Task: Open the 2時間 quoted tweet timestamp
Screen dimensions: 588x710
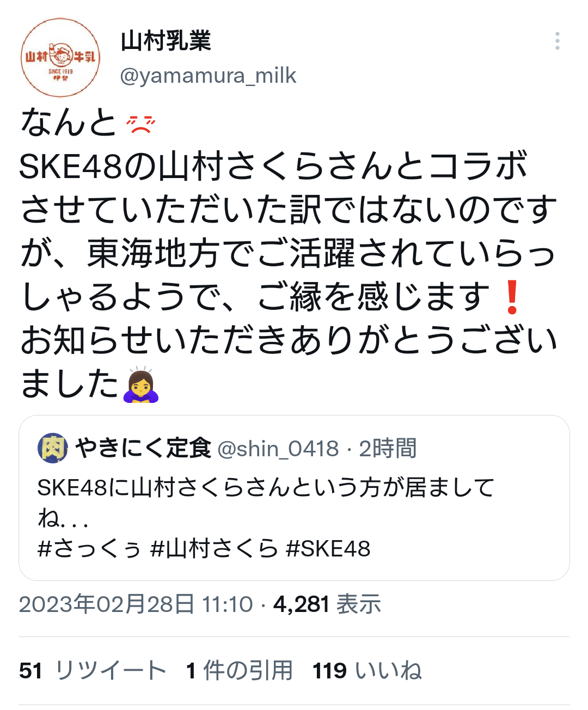Action: (388, 449)
